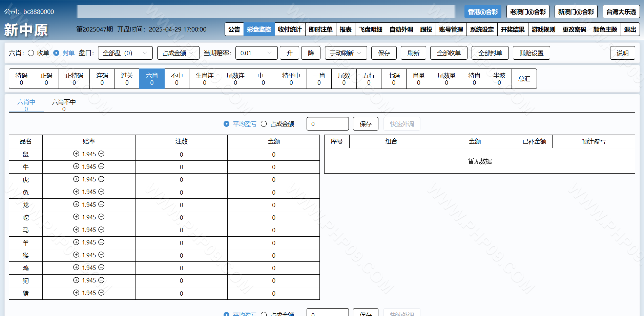Click the minus icon in the 猴 row
Screen dimensions: 644x316
click(x=101, y=255)
